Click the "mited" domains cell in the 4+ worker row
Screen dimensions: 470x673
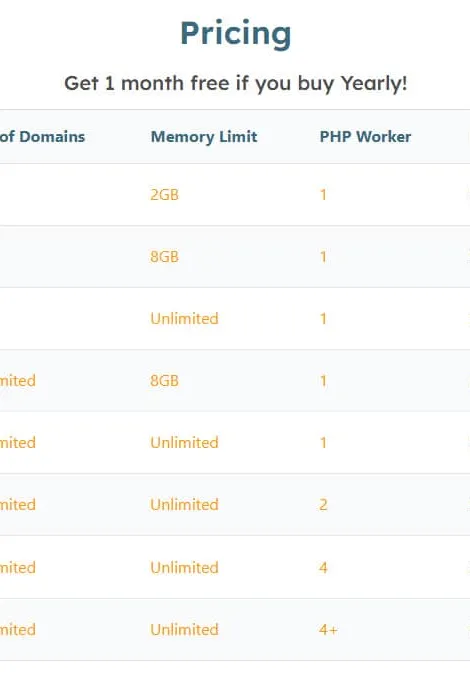coord(18,630)
